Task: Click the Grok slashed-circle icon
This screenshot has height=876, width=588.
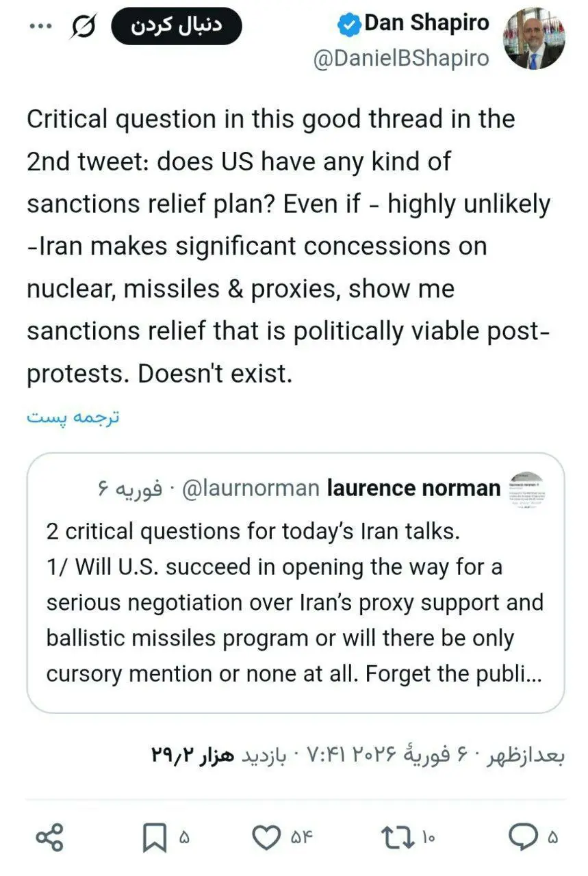Action: point(82,28)
